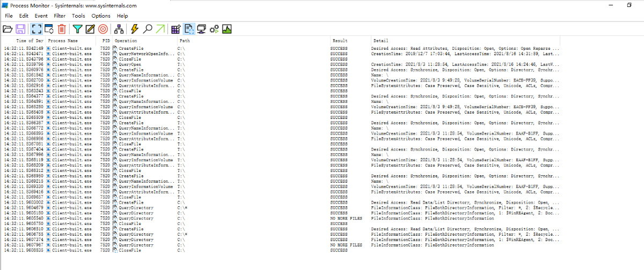Click the Process Name column header
This screenshot has height=270, width=644.
63,41
